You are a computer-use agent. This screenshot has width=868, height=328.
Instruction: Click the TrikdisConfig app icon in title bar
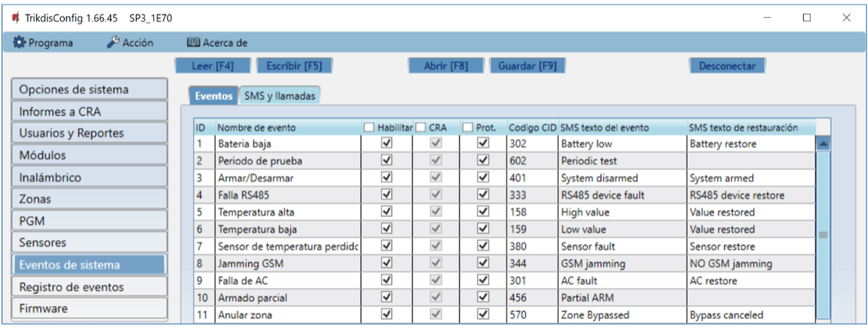pyautogui.click(x=14, y=17)
